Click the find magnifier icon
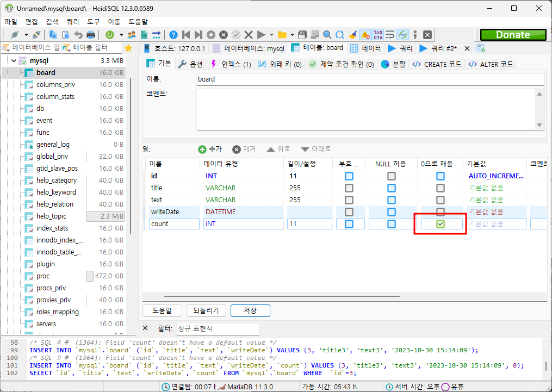552x392 pixels. coord(327,35)
